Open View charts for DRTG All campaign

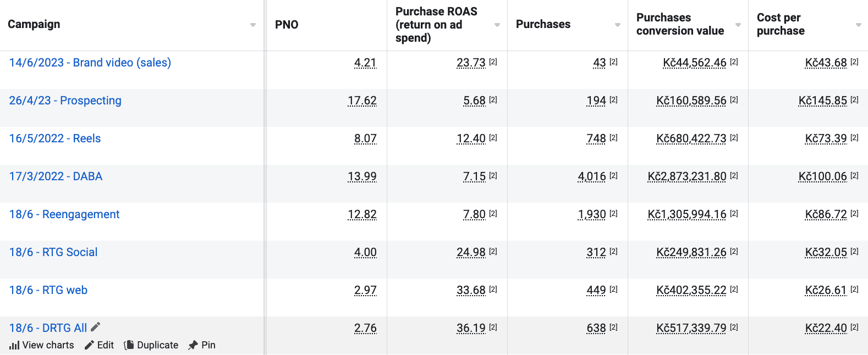tap(42, 345)
